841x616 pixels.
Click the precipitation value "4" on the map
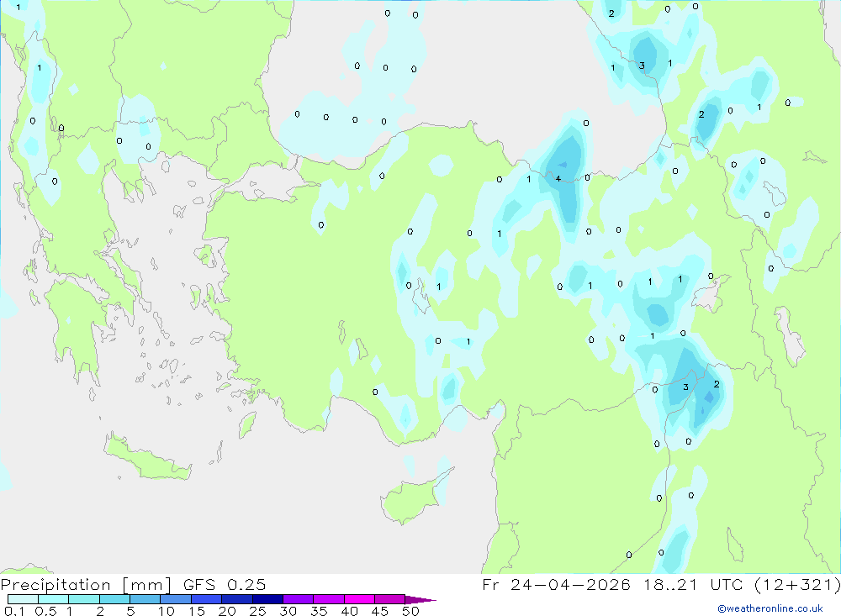(x=558, y=178)
